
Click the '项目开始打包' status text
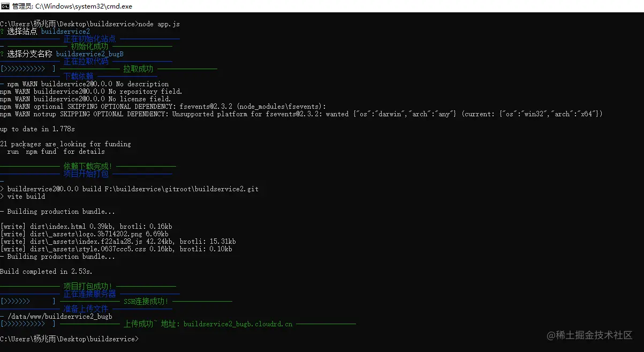pos(86,174)
